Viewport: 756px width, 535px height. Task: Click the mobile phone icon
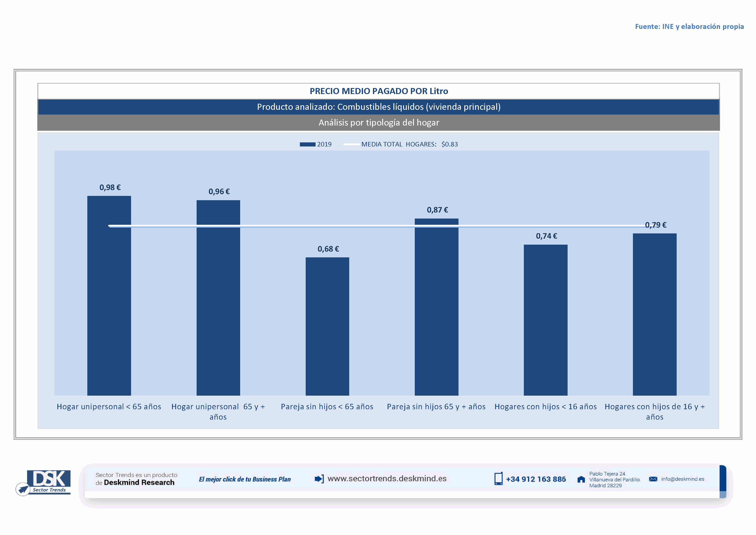pyautogui.click(x=498, y=479)
